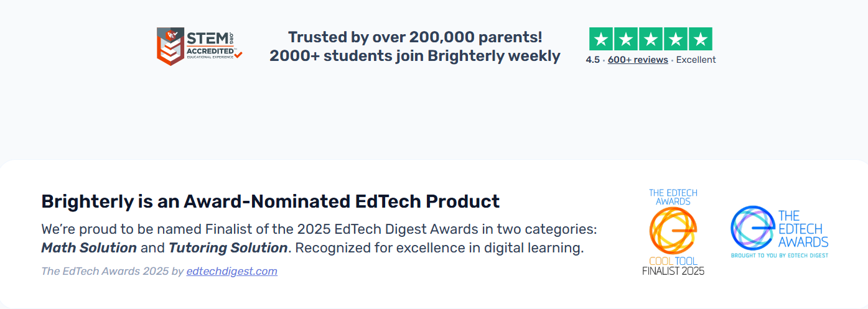868x309 pixels.
Task: Click the orange checkmark on STEM badge
Action: click(x=238, y=55)
